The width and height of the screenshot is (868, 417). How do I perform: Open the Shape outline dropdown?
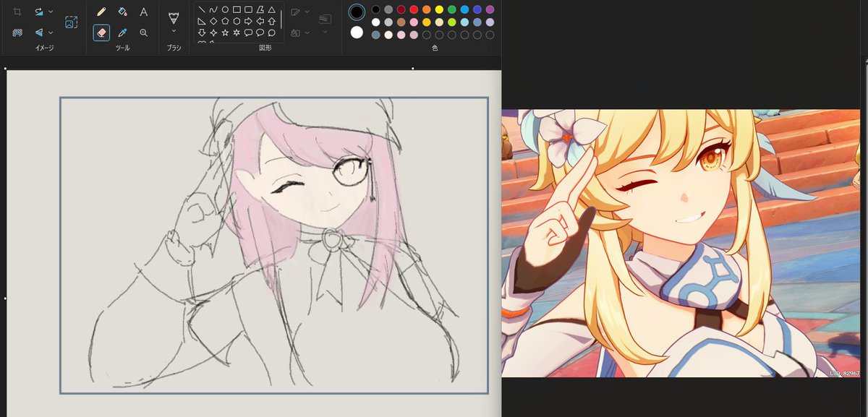coord(307,12)
